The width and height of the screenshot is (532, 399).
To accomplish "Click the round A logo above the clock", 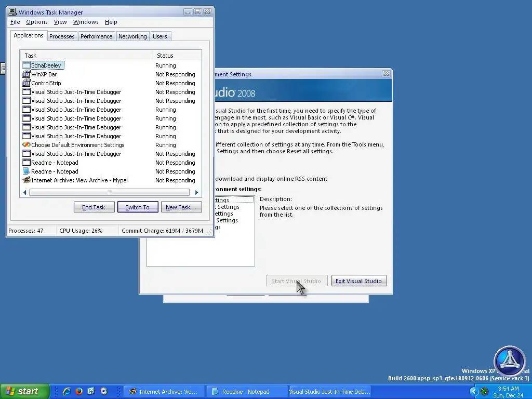I will (x=509, y=361).
